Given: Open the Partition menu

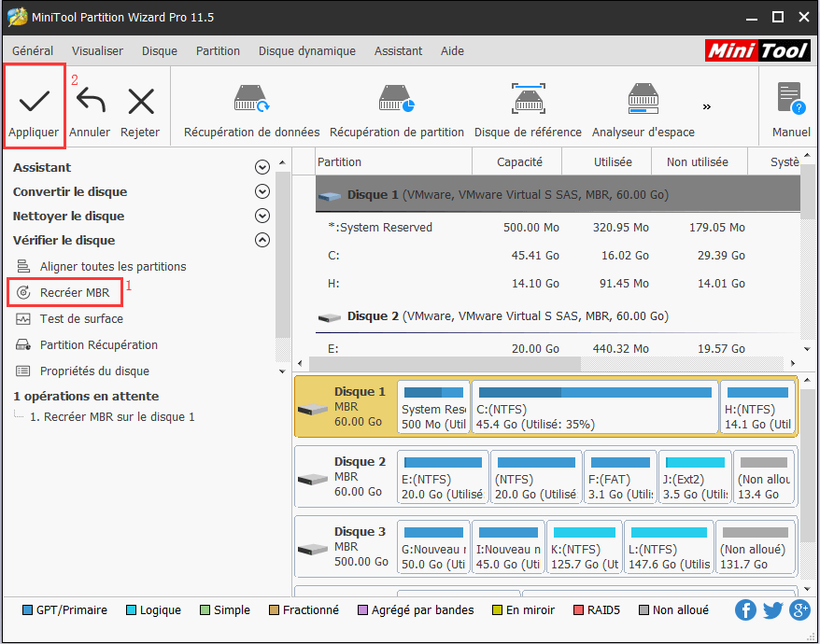Looking at the screenshot, I should (x=218, y=50).
